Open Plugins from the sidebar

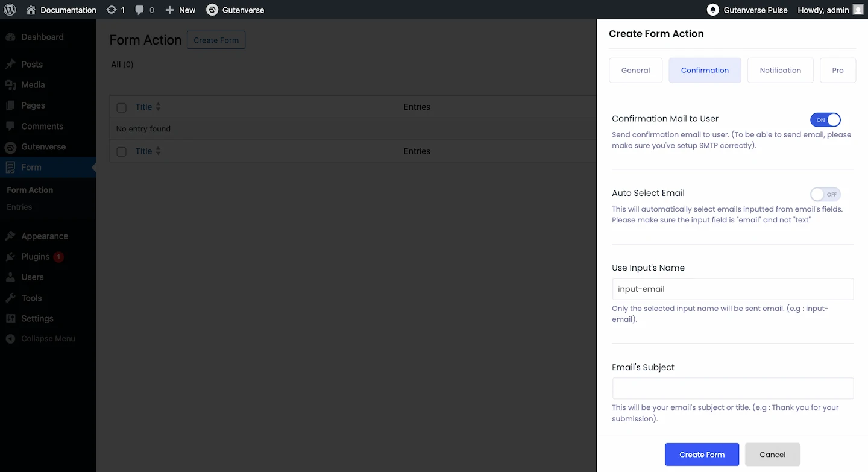(35, 257)
